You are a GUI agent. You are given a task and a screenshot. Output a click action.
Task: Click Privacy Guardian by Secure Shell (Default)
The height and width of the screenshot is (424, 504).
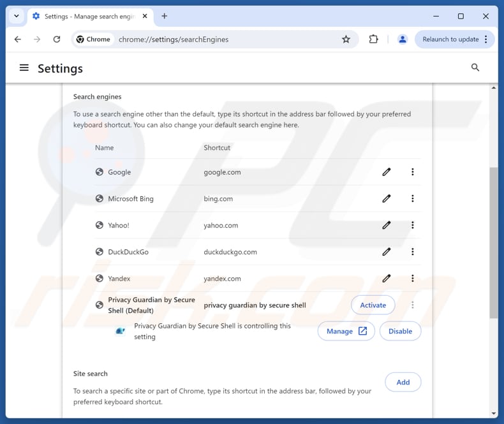pos(151,305)
